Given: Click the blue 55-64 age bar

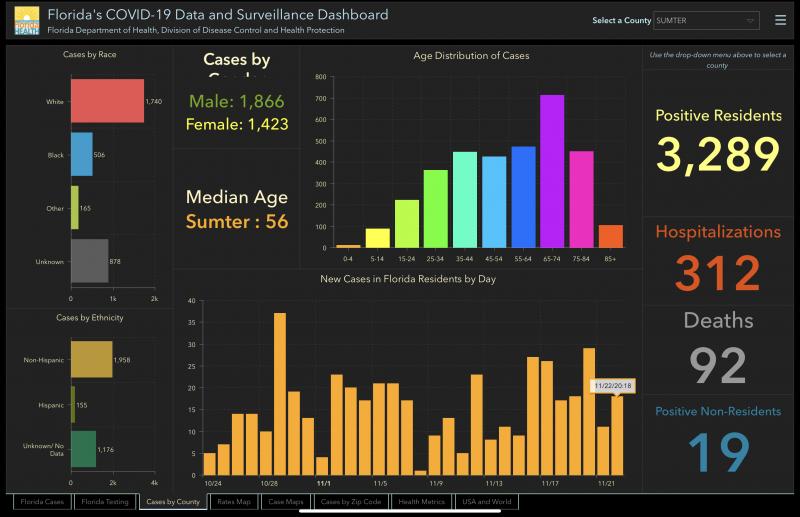Looking at the screenshot, I should (x=523, y=198).
